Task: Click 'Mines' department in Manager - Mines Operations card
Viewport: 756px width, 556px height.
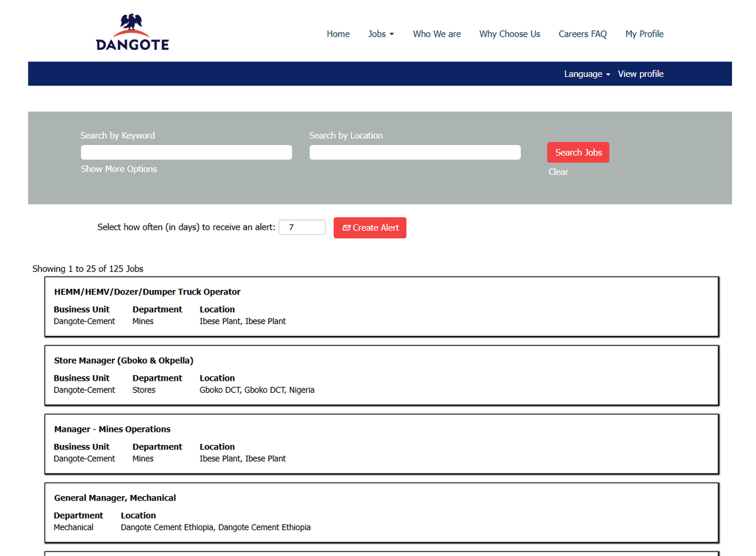Action: tap(143, 459)
